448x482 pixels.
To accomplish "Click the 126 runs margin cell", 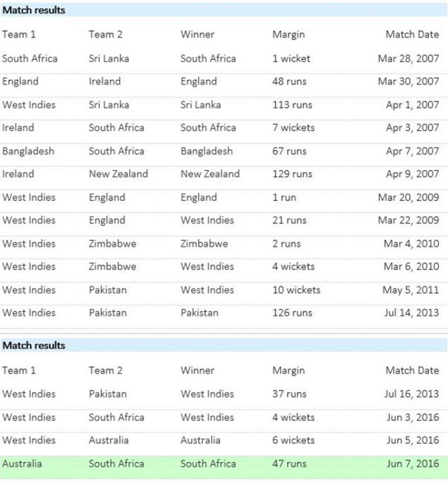I will (x=292, y=313).
